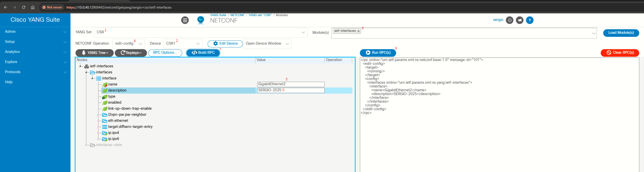The width and height of the screenshot is (644, 172).
Task: Click the Not secure warning badge
Action: (52, 7)
